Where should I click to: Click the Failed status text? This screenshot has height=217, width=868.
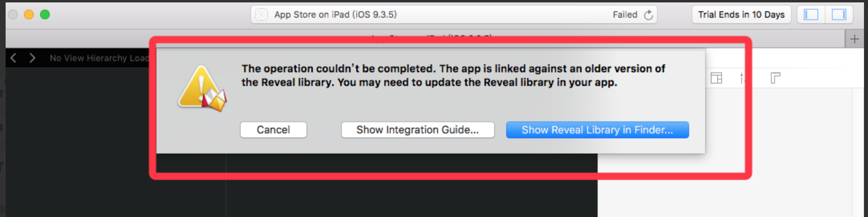click(625, 15)
